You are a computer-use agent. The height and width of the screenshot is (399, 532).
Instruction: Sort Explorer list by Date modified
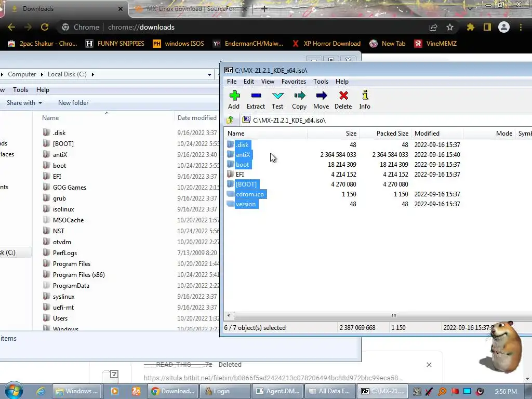(197, 118)
